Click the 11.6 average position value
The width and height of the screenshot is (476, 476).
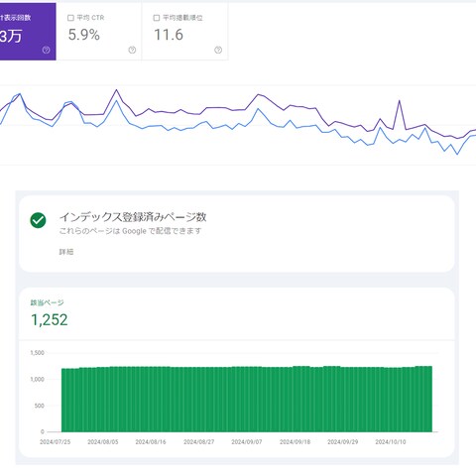click(169, 35)
